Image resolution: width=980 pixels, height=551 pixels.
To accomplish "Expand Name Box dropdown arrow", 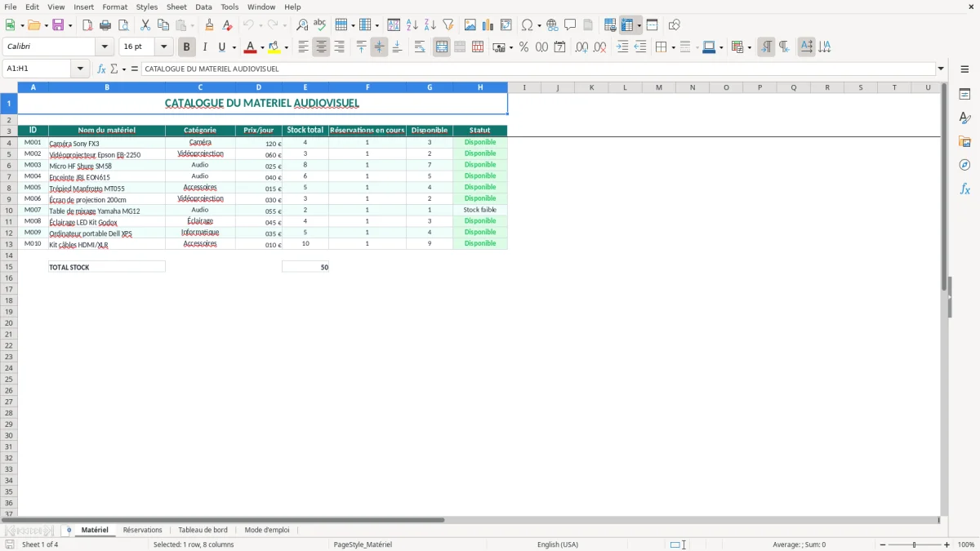I will pos(81,69).
